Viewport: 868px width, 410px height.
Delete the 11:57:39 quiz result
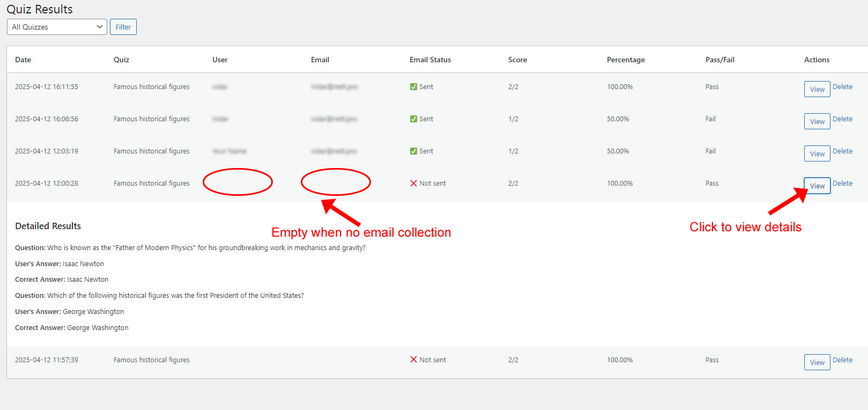click(x=842, y=360)
